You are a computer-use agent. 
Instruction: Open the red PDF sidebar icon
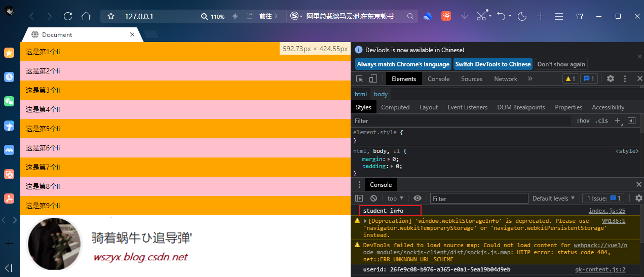click(x=9, y=198)
